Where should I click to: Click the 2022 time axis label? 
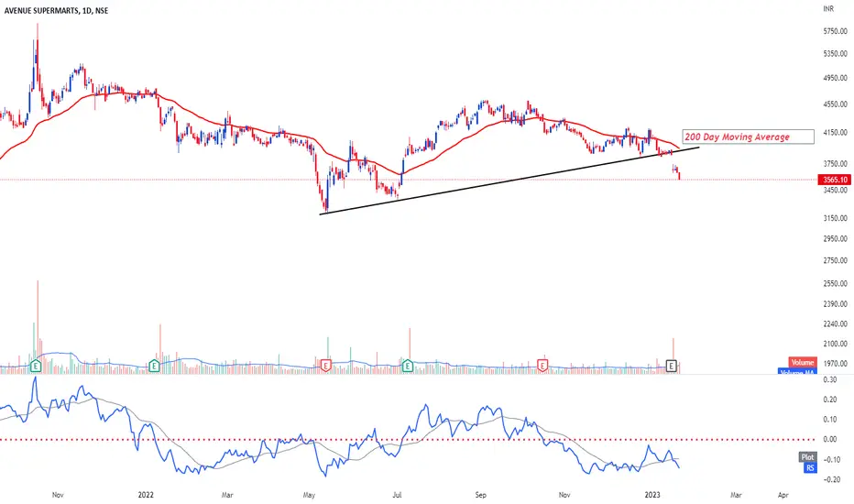(x=146, y=495)
